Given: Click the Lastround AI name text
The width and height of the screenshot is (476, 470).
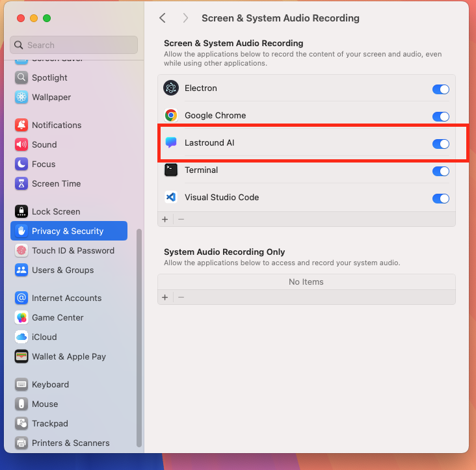Looking at the screenshot, I should 209,142.
